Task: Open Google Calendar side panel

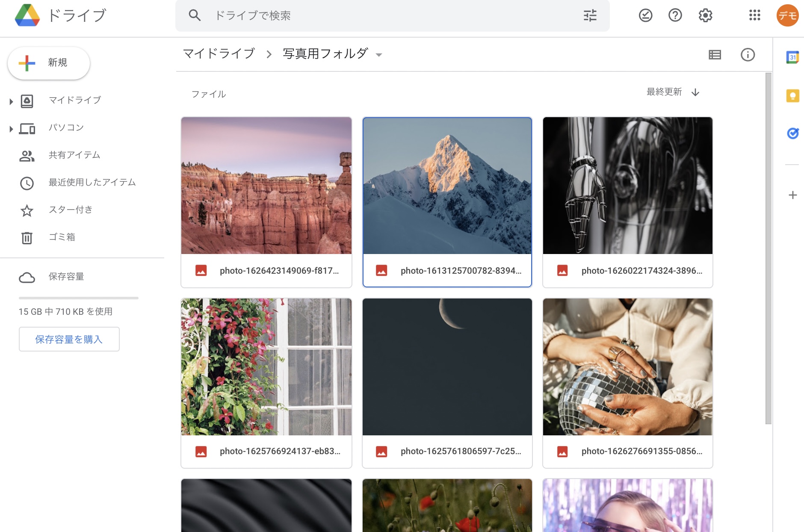Action: point(792,57)
